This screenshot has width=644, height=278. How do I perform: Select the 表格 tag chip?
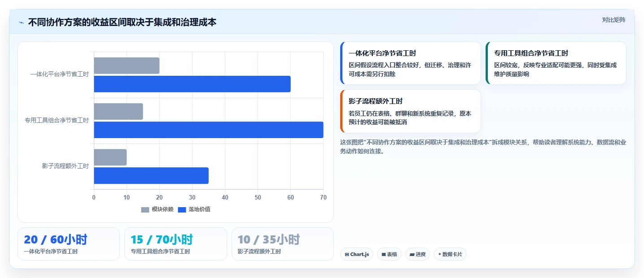389,254
